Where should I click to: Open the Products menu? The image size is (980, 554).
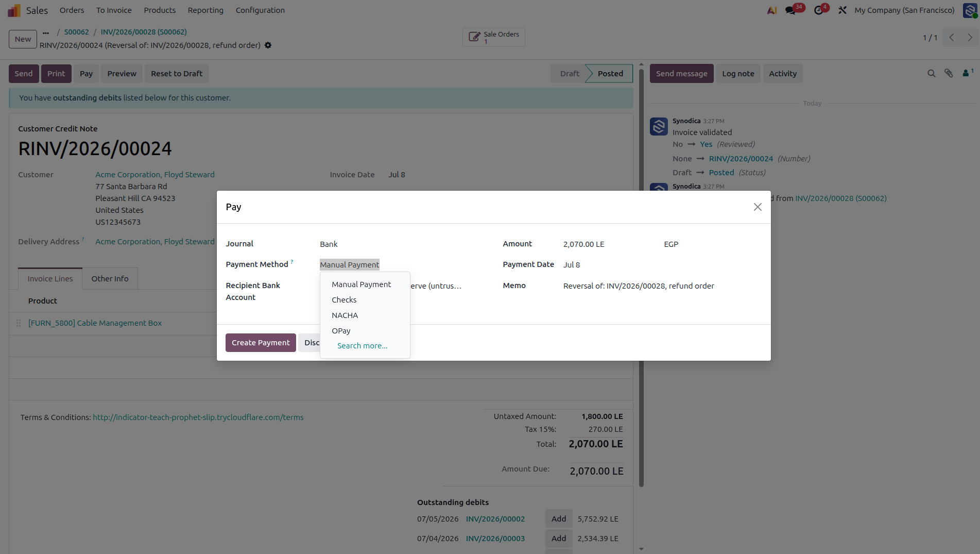160,10
